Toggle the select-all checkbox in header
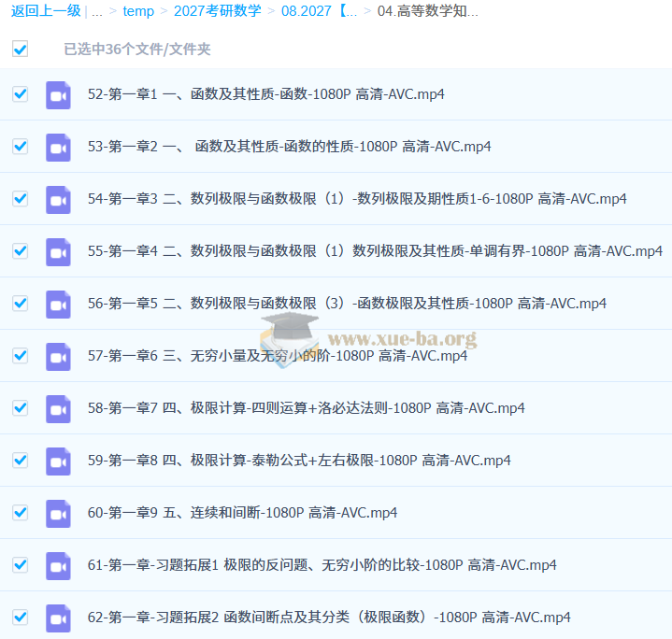Viewport: 672px width, 639px height. pyautogui.click(x=20, y=50)
